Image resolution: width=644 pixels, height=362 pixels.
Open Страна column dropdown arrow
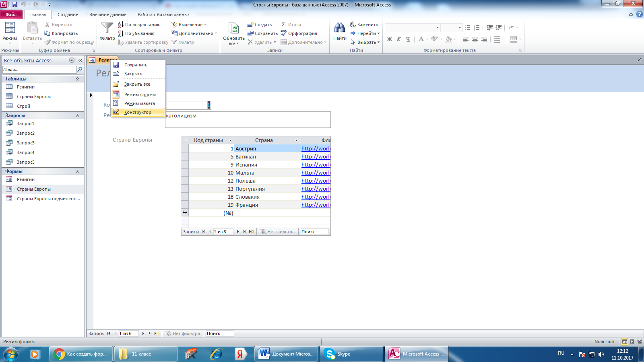[297, 140]
